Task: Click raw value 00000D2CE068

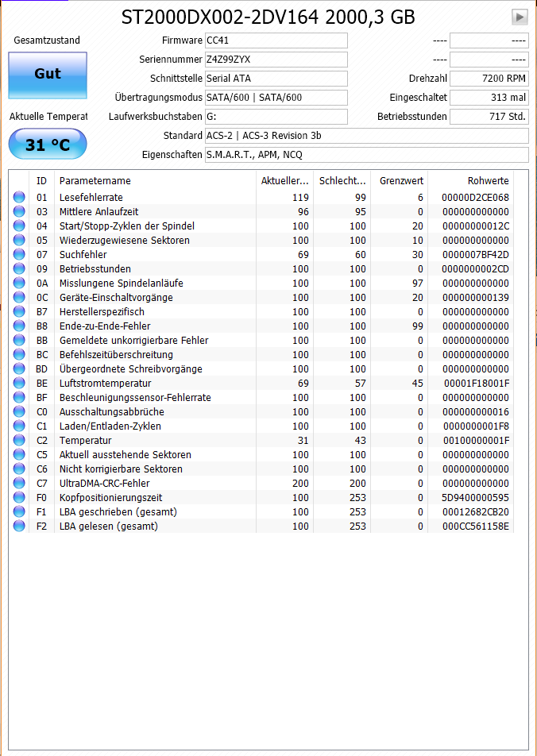Action: 475,198
